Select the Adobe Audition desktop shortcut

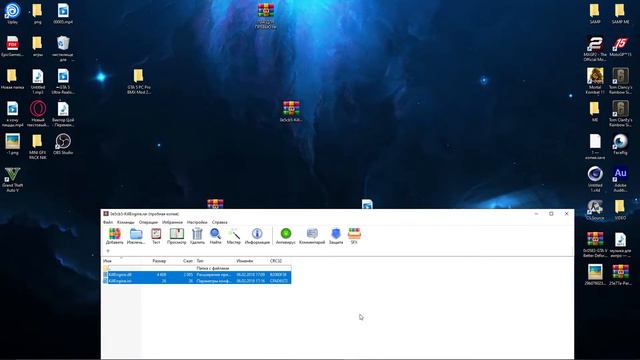(620, 179)
